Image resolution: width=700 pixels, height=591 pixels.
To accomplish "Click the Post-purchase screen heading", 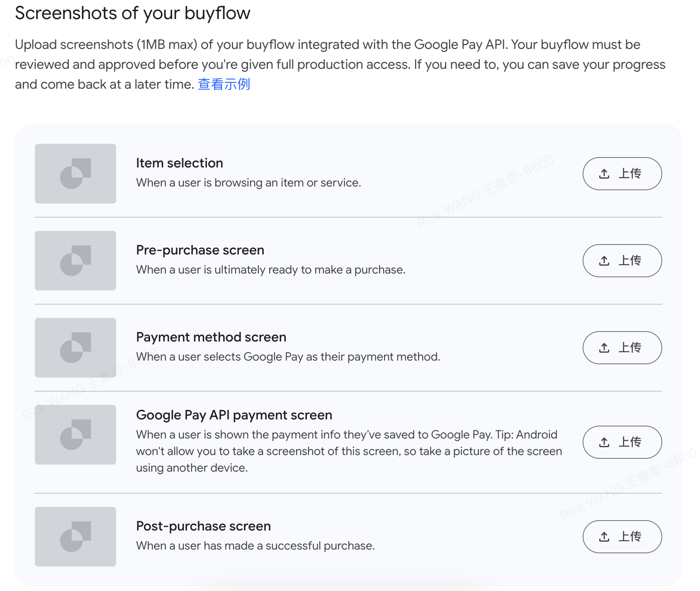I will tap(203, 526).
